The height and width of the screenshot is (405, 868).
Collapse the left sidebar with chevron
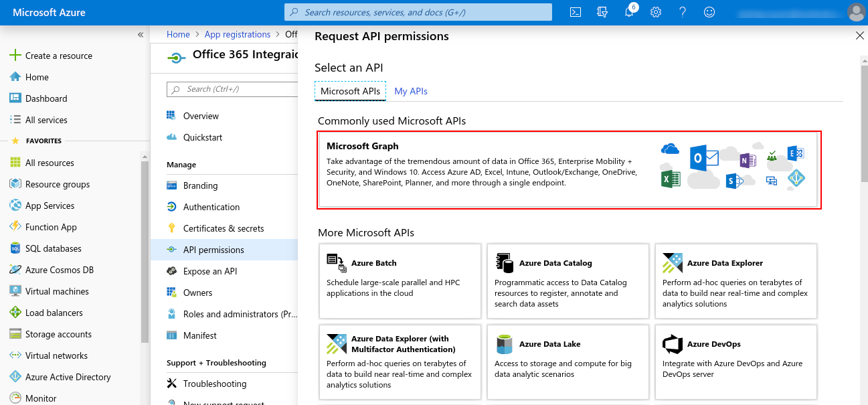tap(141, 35)
